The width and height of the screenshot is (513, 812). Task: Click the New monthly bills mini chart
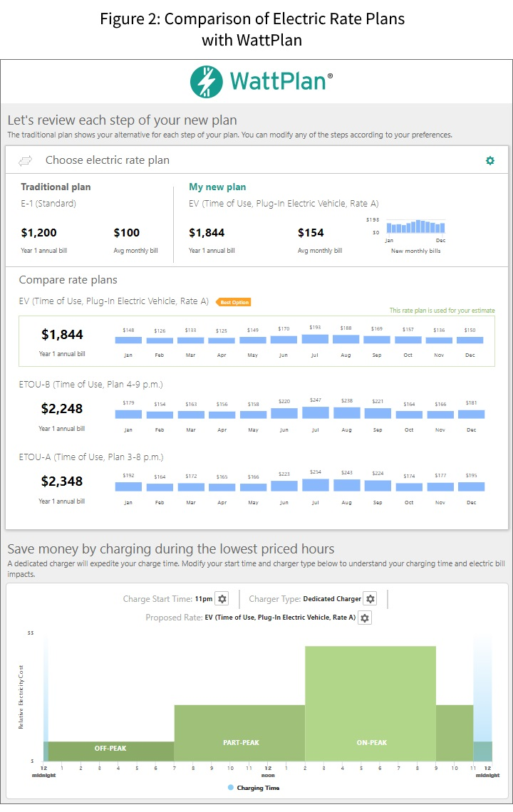[415, 227]
